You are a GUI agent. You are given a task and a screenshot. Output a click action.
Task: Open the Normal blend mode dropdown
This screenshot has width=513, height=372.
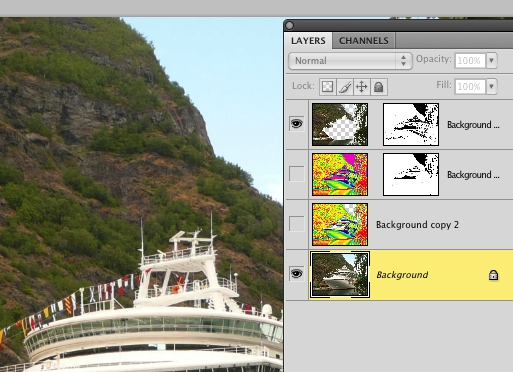point(350,61)
